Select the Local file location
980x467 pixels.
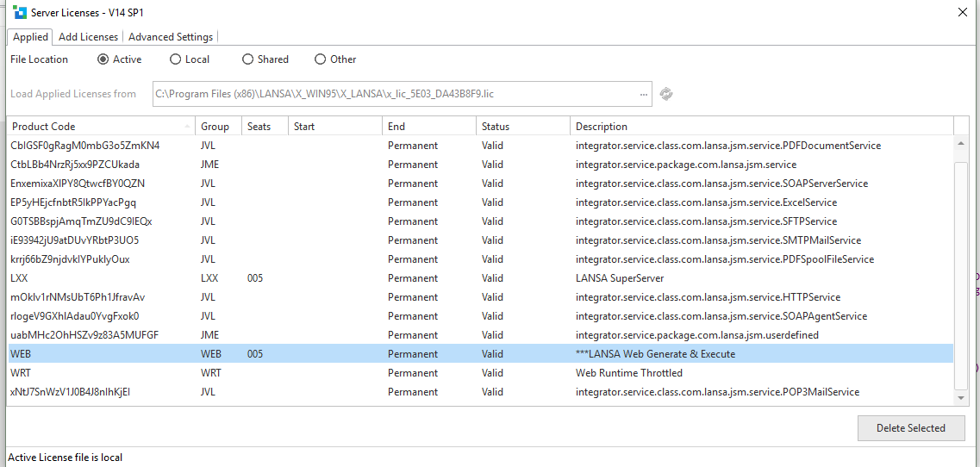[x=190, y=59]
